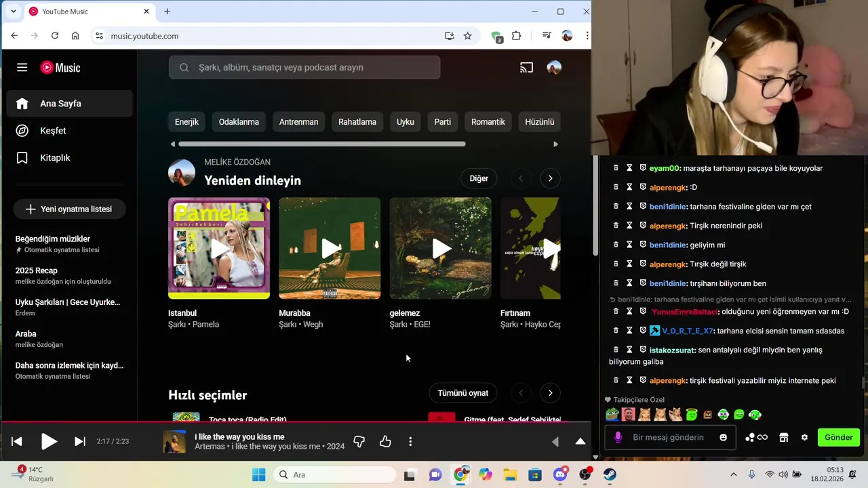Click the YouTube Music logo

(60, 67)
